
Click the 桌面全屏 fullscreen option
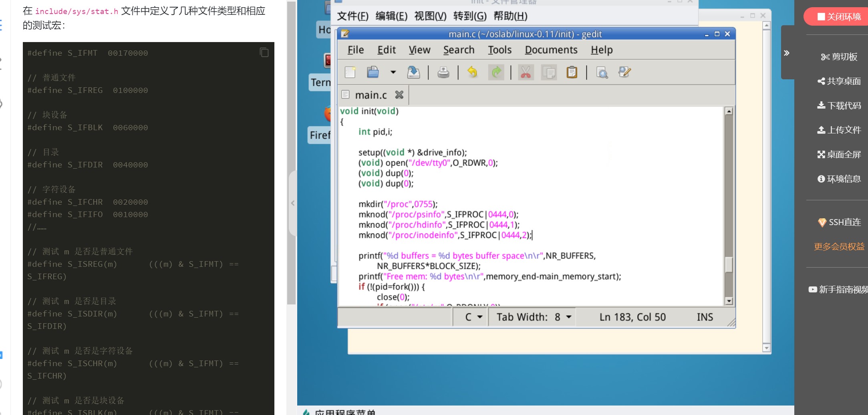pyautogui.click(x=839, y=155)
